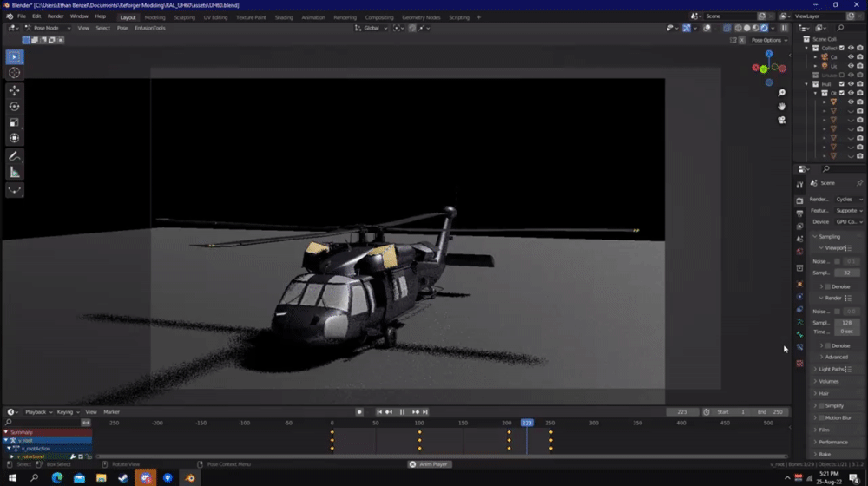Toggle visibility eye of the Collection

pos(851,48)
